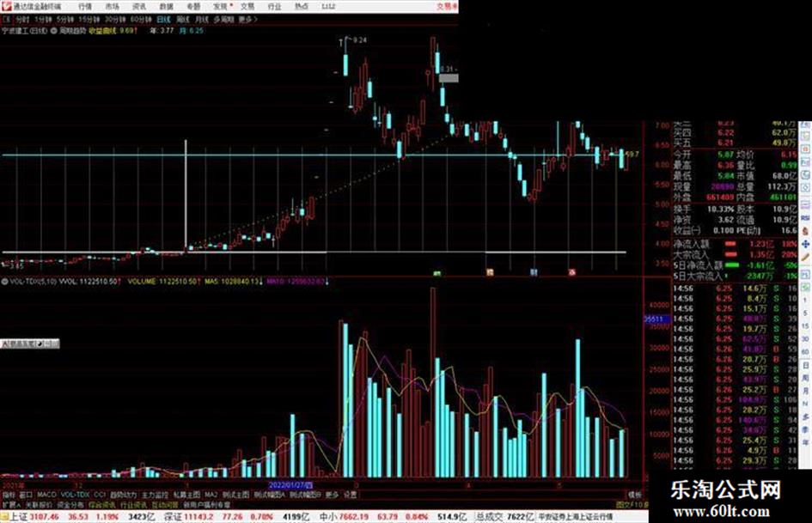Click the gear icon beside the stock name
Screen dimensions: 812x523
54,31
